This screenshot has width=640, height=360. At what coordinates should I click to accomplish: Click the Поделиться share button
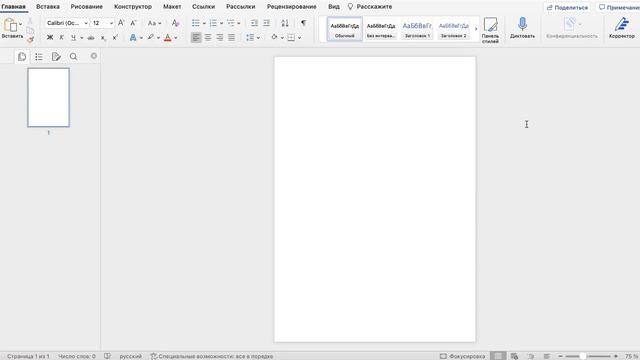click(x=567, y=7)
